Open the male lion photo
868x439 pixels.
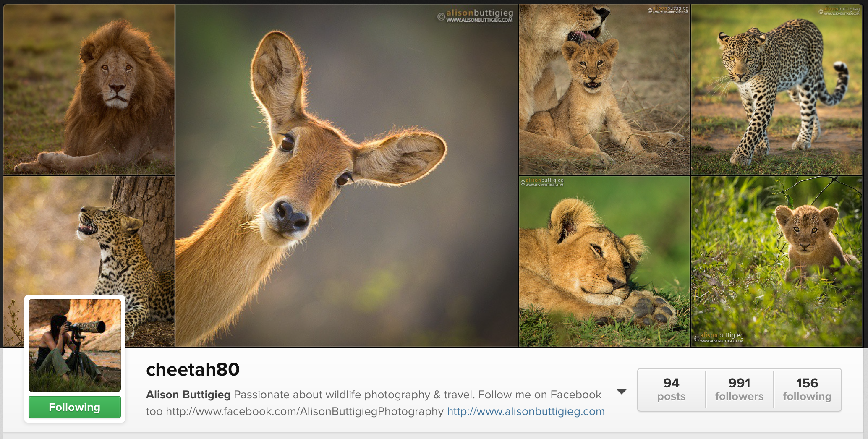click(89, 89)
